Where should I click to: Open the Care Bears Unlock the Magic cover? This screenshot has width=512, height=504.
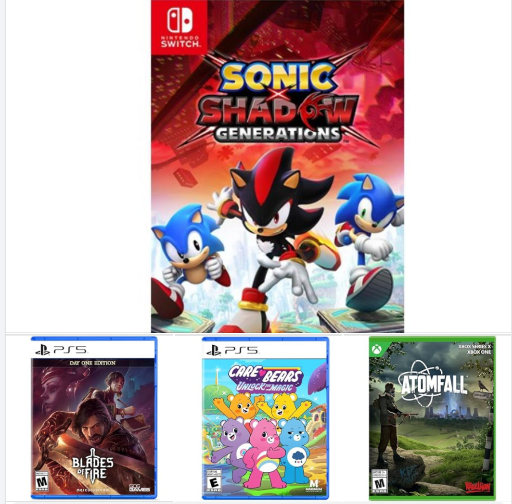(x=265, y=418)
